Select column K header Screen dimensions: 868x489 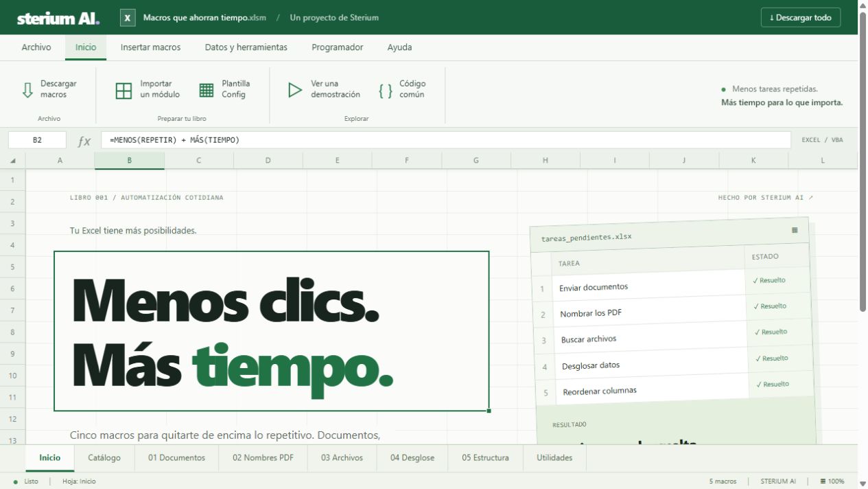tap(753, 161)
